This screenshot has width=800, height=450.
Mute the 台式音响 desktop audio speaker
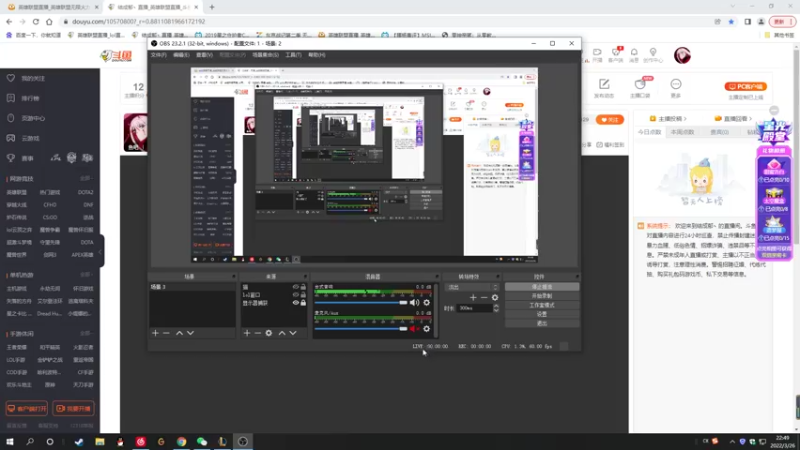(x=414, y=303)
